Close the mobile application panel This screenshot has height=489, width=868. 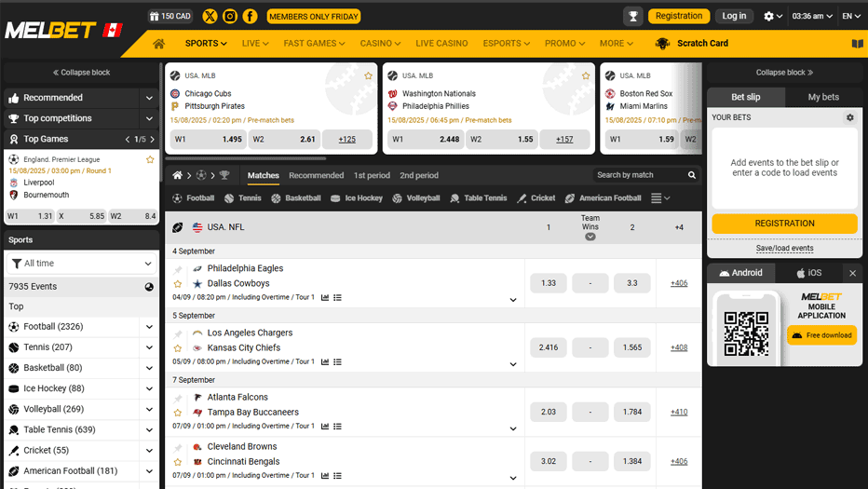coord(852,273)
